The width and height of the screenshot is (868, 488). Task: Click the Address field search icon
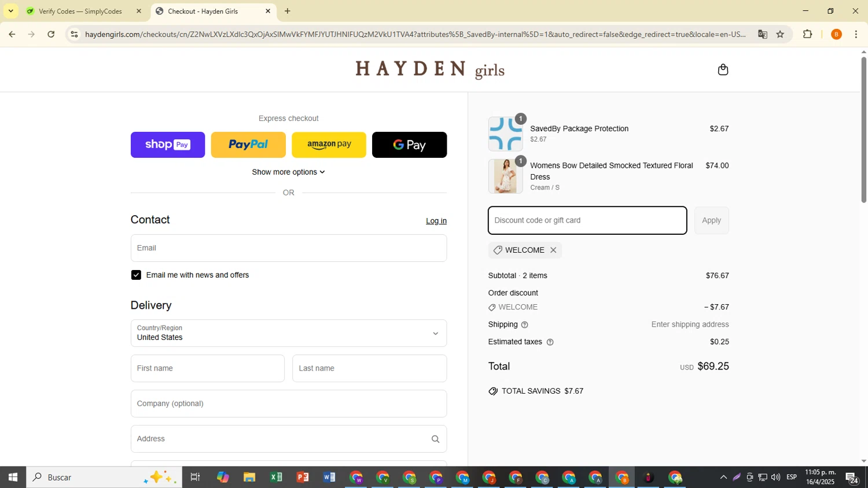pyautogui.click(x=435, y=439)
